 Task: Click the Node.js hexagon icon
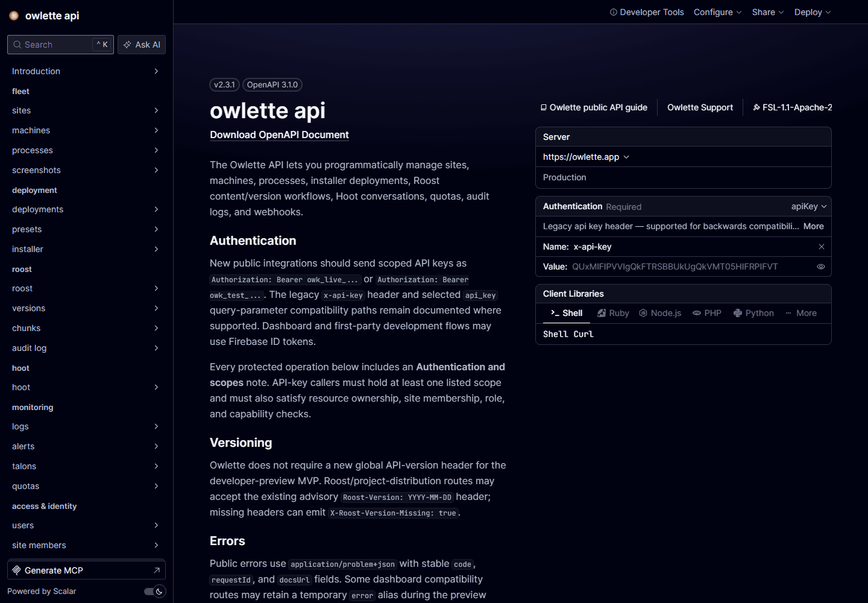pyautogui.click(x=643, y=313)
